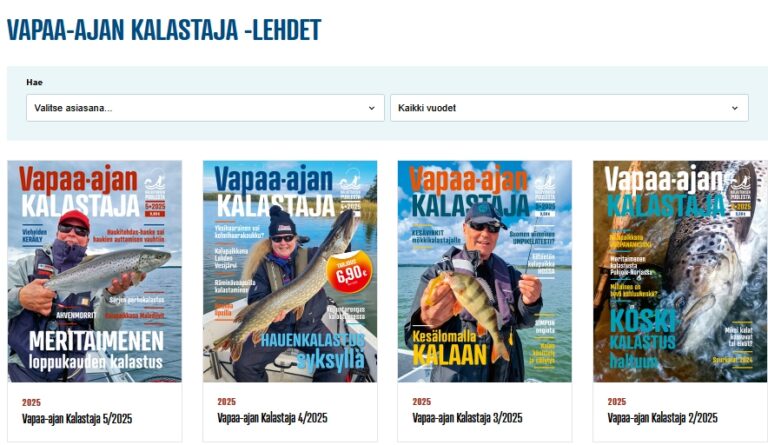Open the Kaikki vuodet year dropdown

[569, 108]
